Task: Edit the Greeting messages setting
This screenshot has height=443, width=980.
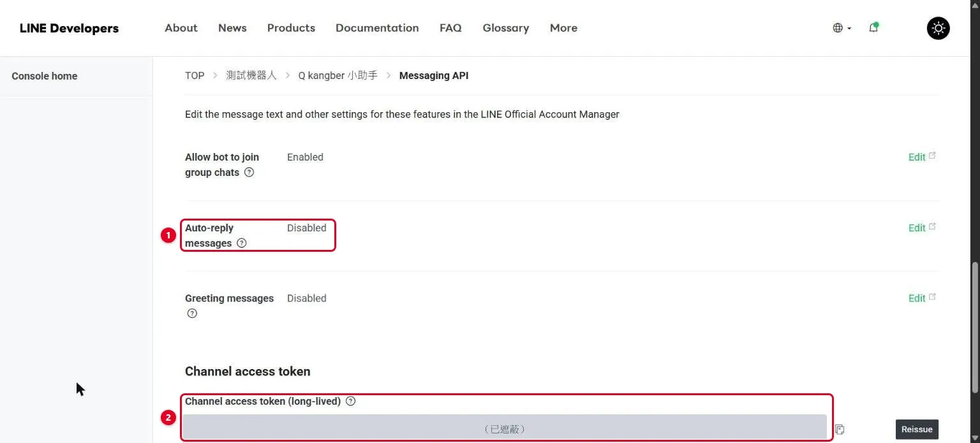Action: (x=922, y=298)
